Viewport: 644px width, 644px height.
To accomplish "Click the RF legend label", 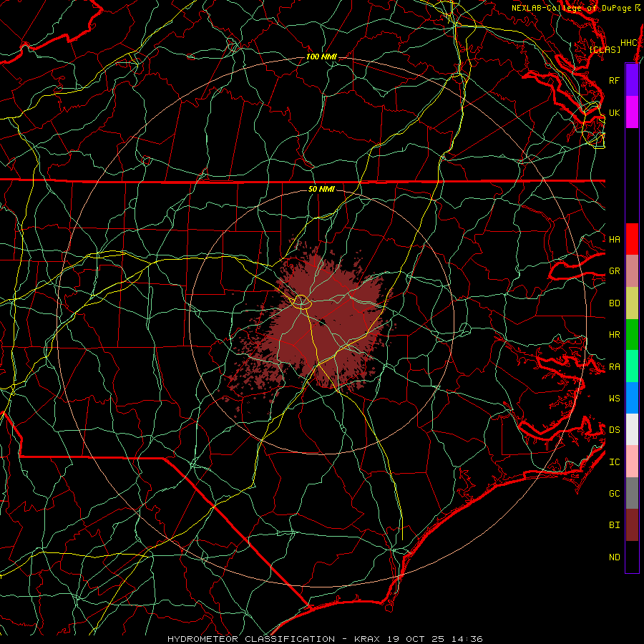I will (x=614, y=80).
